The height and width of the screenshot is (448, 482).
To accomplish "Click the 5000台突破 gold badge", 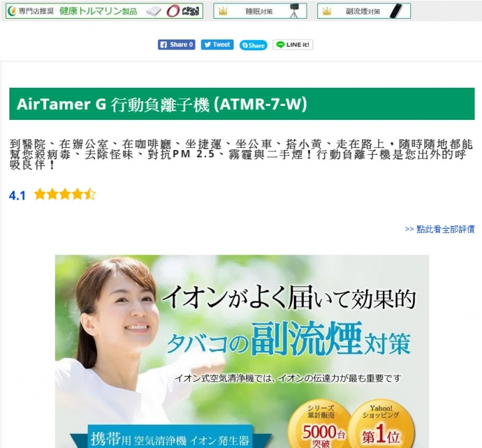I will (x=320, y=425).
